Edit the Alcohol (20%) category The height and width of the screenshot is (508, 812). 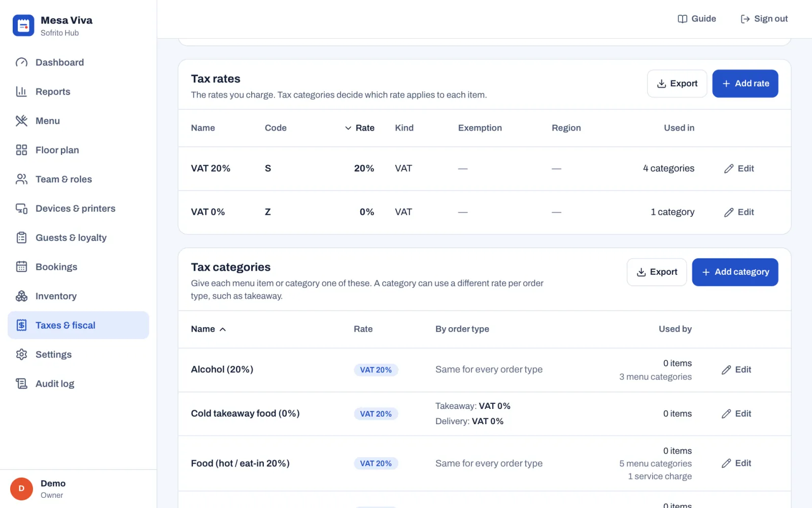click(x=736, y=370)
